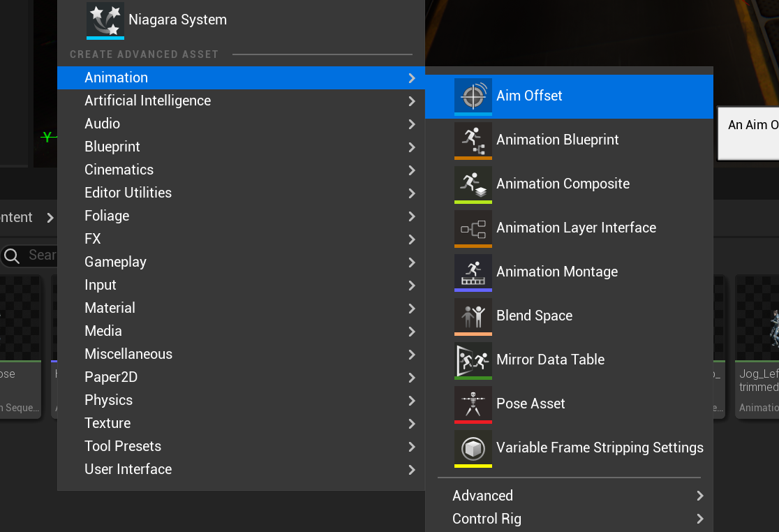779x532 pixels.
Task: Select Pose Asset from the list
Action: 569,405
